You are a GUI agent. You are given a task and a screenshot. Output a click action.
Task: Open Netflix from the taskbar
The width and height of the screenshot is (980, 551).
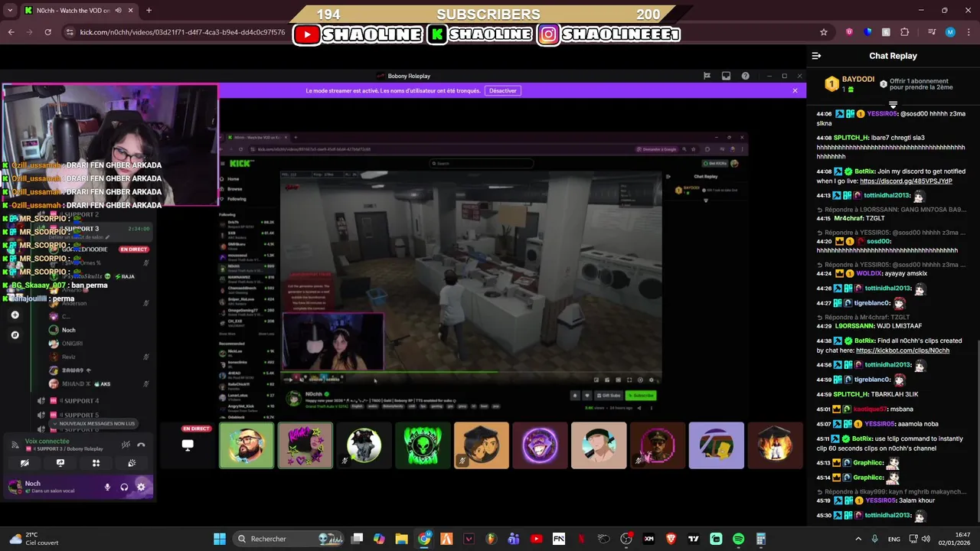coord(581,539)
